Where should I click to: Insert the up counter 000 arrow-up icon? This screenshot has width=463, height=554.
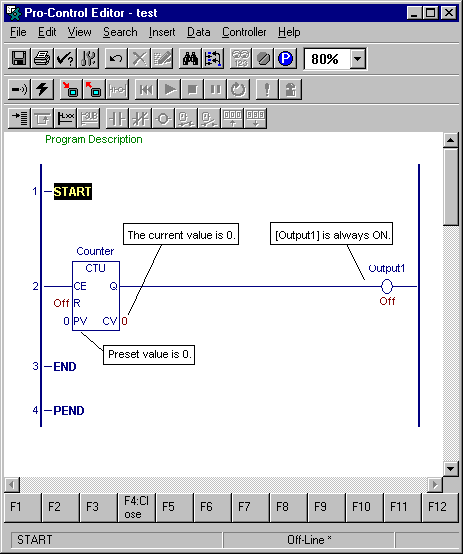pos(232,118)
